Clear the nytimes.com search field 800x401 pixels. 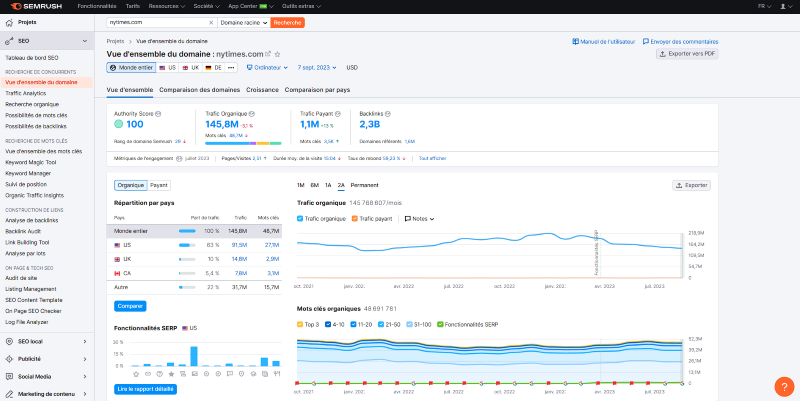211,22
